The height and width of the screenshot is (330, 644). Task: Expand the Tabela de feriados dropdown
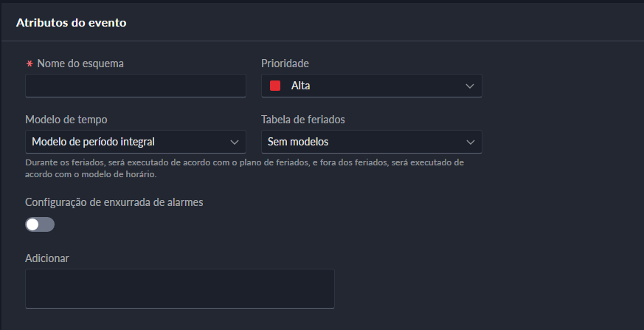(x=371, y=142)
